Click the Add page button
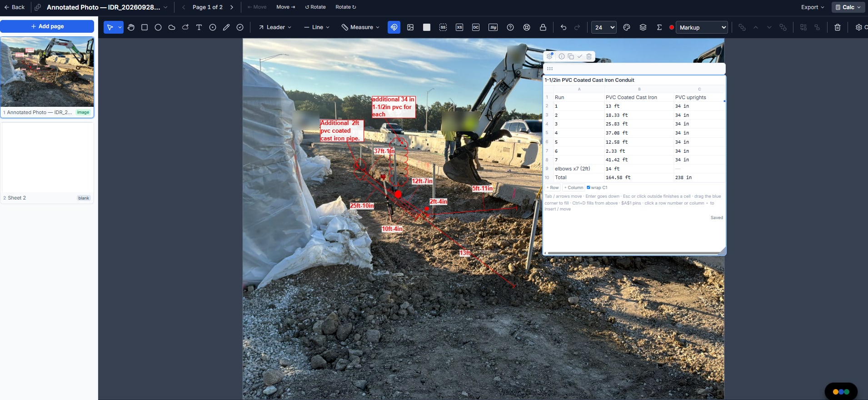868x400 pixels. point(47,26)
